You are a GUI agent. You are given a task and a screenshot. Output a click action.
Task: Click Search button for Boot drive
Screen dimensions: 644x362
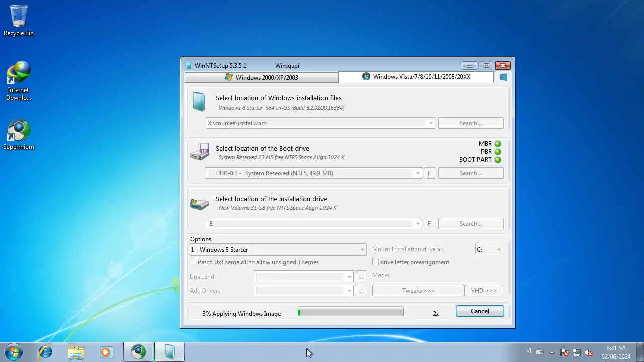pyautogui.click(x=471, y=173)
